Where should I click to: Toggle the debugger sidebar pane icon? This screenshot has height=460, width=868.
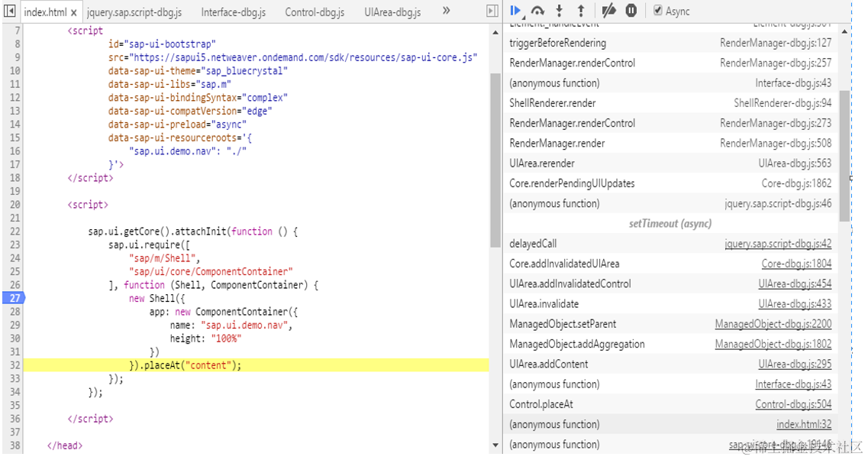492,11
